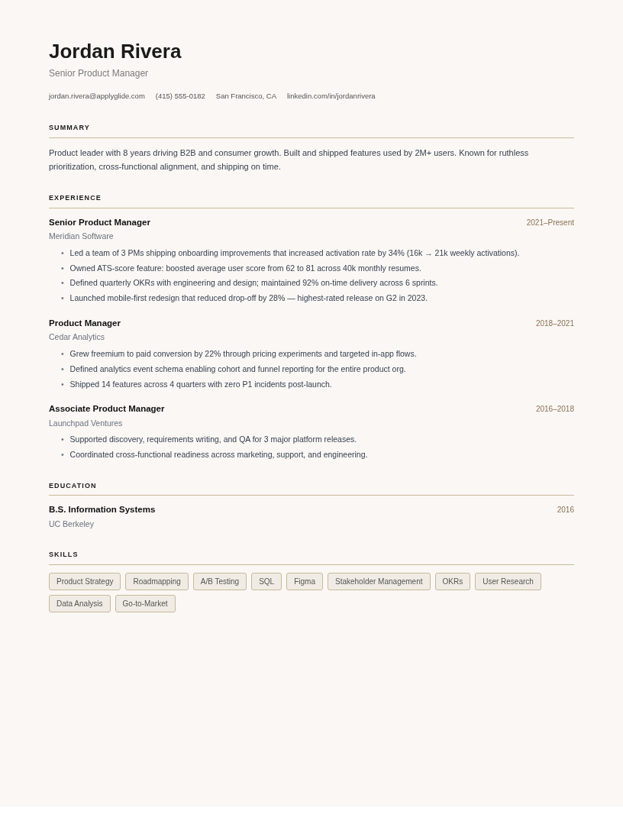Select the San Francisco, CA location text

[246, 96]
